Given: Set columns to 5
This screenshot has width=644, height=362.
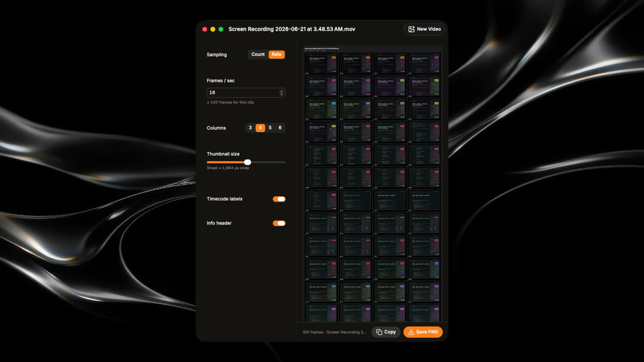Looking at the screenshot, I should pyautogui.click(x=270, y=128).
